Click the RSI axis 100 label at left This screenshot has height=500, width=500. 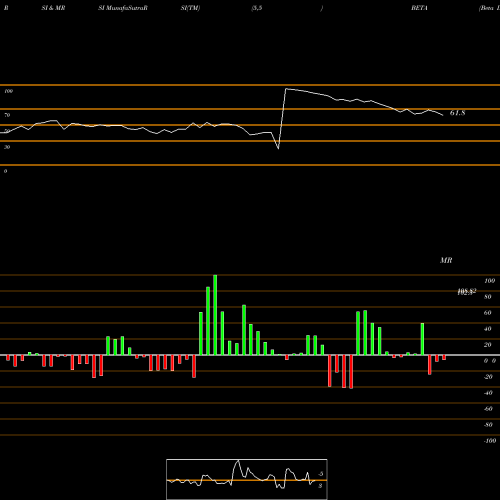coord(8,91)
